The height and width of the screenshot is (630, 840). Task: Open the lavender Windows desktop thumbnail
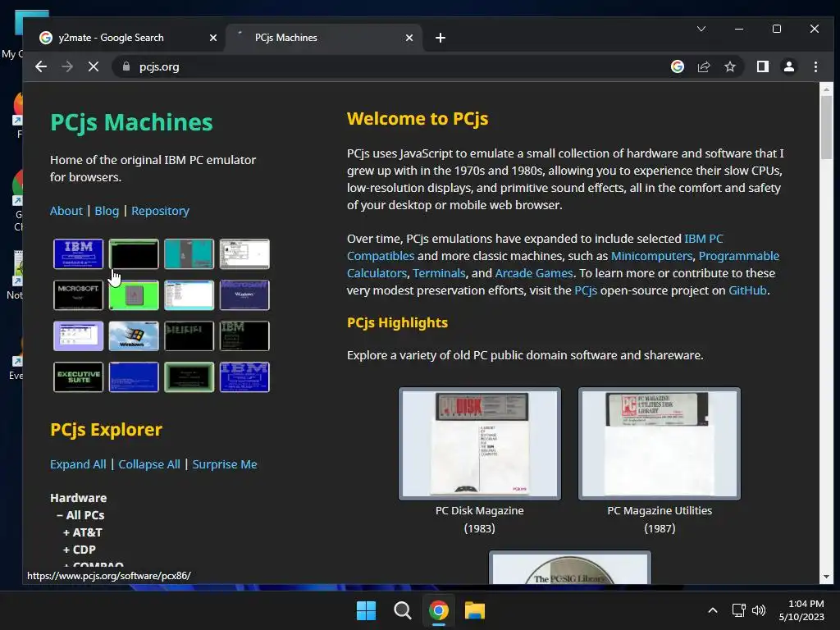[78, 336]
